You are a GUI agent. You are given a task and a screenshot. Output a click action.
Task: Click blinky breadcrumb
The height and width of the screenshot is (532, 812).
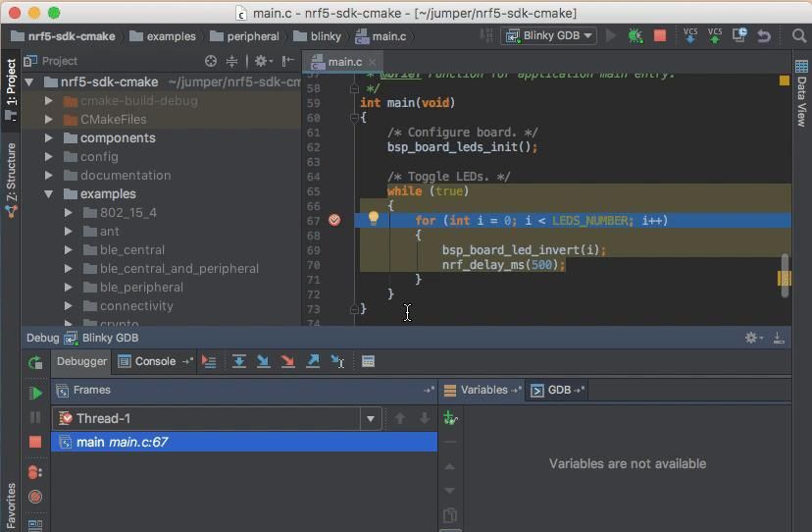click(318, 36)
